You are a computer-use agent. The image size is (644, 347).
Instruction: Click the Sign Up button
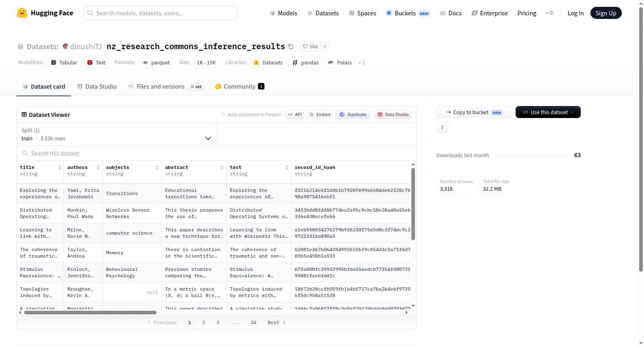(606, 13)
